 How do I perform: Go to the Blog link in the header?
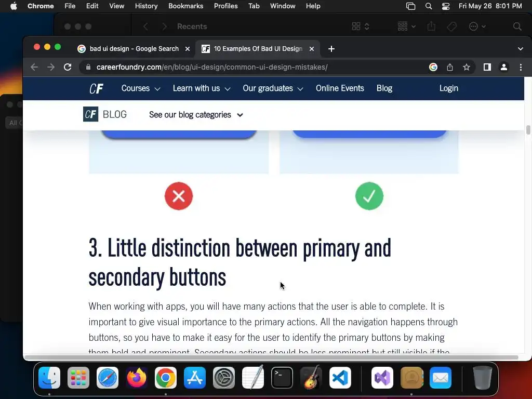click(384, 88)
